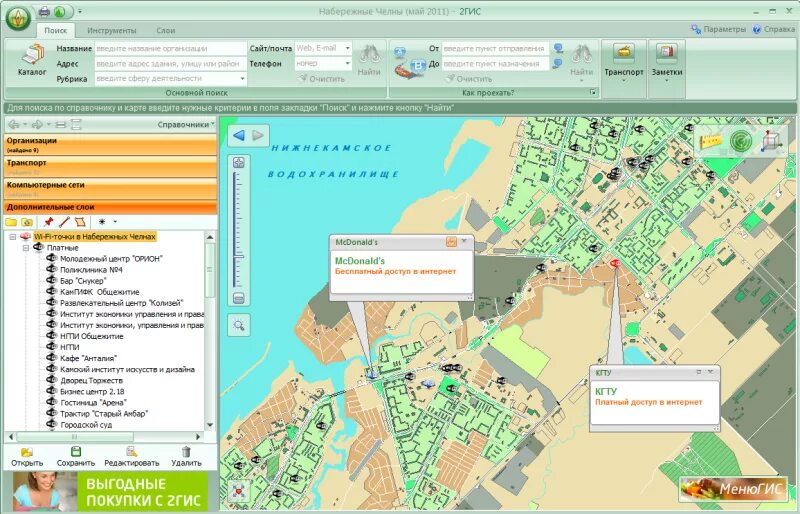The width and height of the screenshot is (800, 514).
Task: Open the Инструменты ribbon tab
Action: 112,30
